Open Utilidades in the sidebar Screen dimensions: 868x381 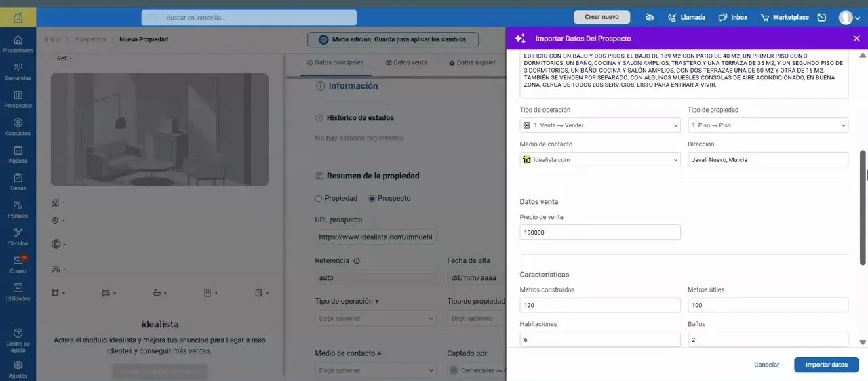[18, 292]
